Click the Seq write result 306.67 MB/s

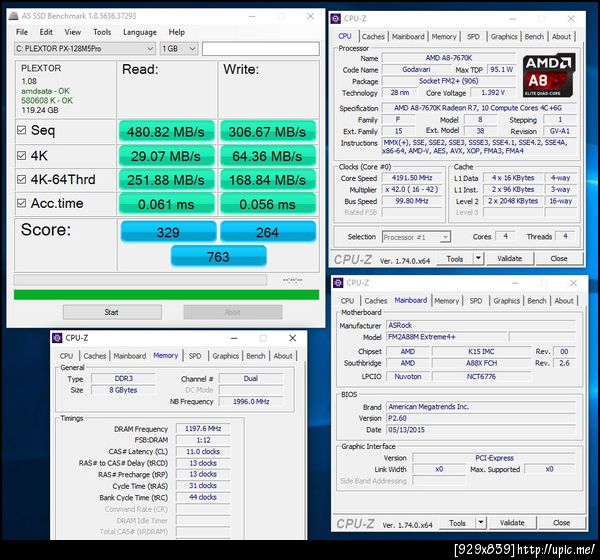click(267, 132)
